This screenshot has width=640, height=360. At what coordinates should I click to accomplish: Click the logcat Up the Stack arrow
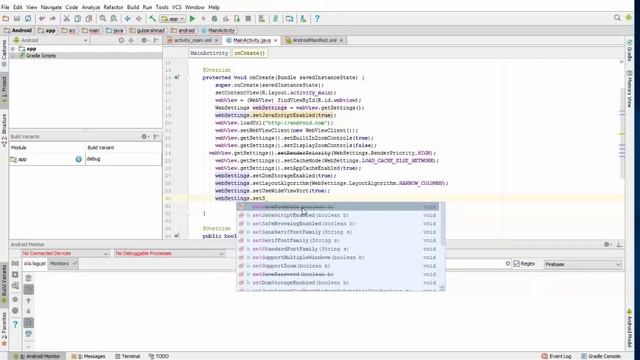(29, 300)
